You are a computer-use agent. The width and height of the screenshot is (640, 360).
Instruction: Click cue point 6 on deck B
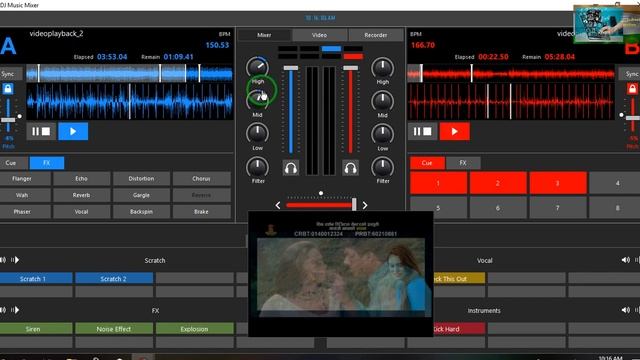[x=498, y=208]
